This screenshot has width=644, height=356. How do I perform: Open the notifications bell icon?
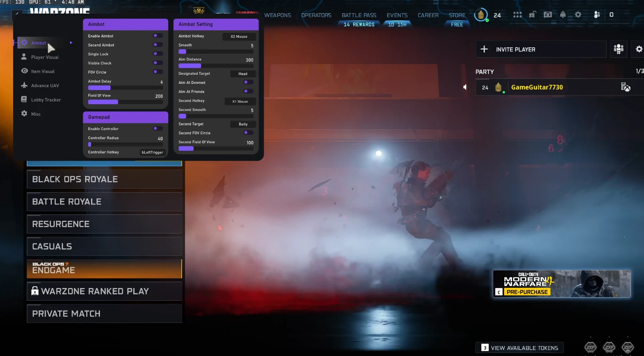pos(563,15)
